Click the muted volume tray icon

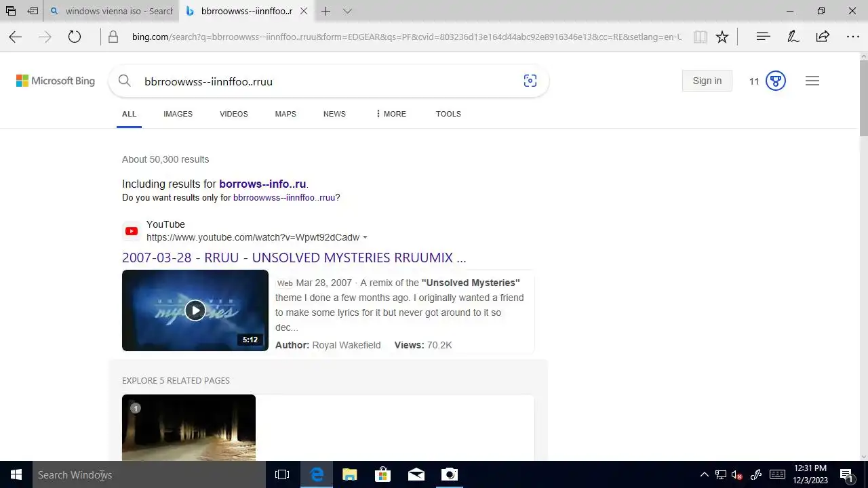737,474
